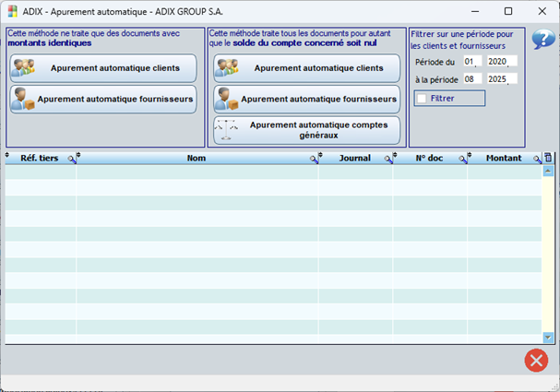Click clients people icon in identical-amounts panel

[23, 68]
